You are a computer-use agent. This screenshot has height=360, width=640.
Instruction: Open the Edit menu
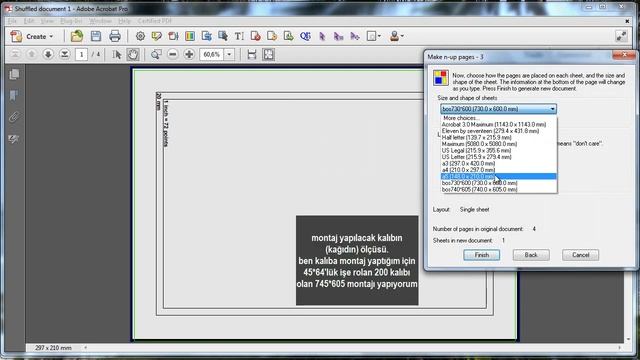tap(29, 21)
